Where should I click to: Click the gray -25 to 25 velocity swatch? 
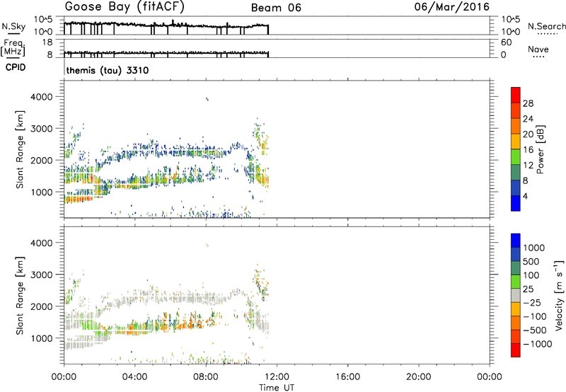point(516,295)
